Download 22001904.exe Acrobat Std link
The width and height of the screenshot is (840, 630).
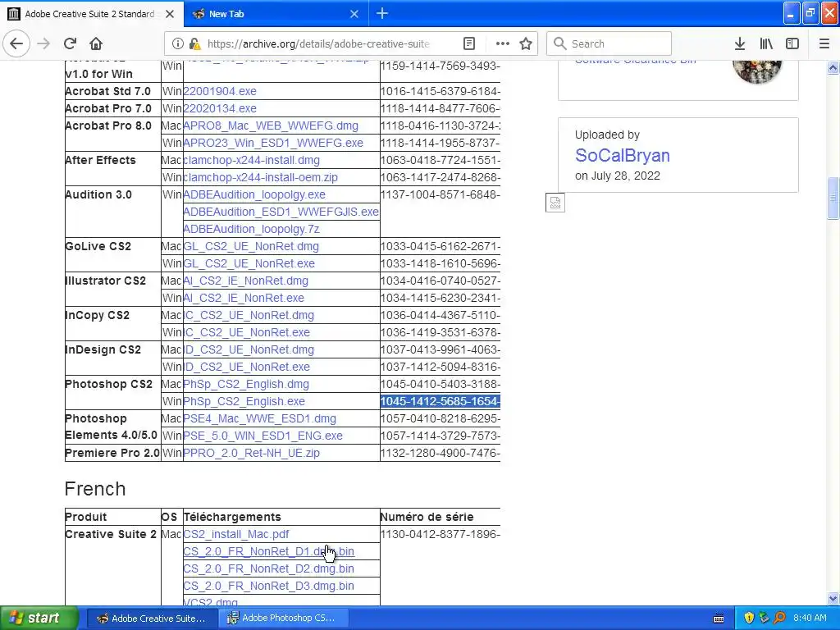[220, 91]
